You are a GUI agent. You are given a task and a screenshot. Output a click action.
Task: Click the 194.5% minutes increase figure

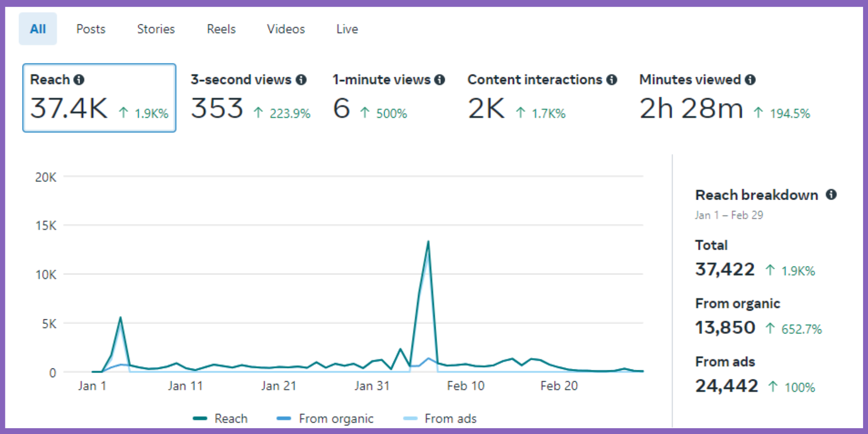tap(790, 113)
